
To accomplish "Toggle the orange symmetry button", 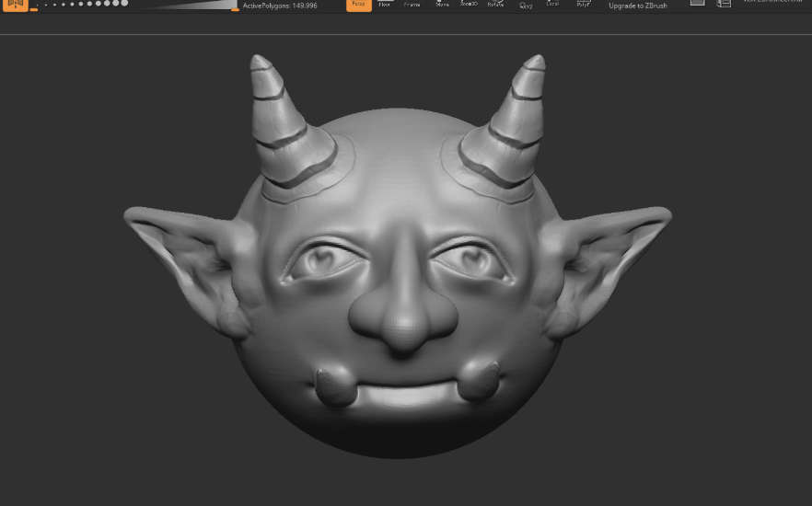I will point(17,5).
